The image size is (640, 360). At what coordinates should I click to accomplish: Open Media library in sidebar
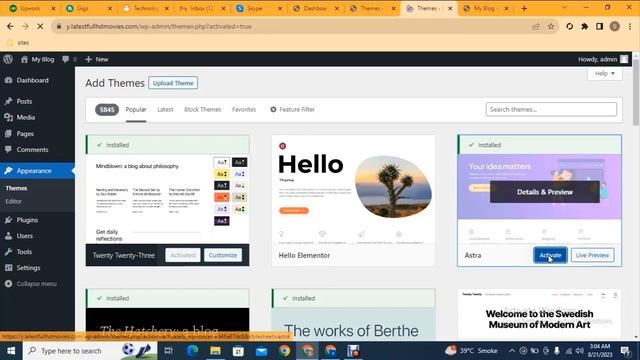coord(25,118)
